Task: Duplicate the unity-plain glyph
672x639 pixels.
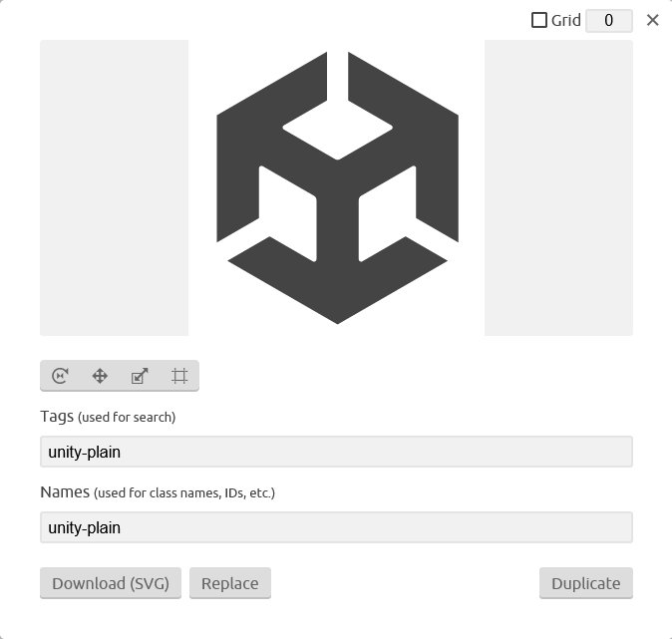Action: click(586, 583)
